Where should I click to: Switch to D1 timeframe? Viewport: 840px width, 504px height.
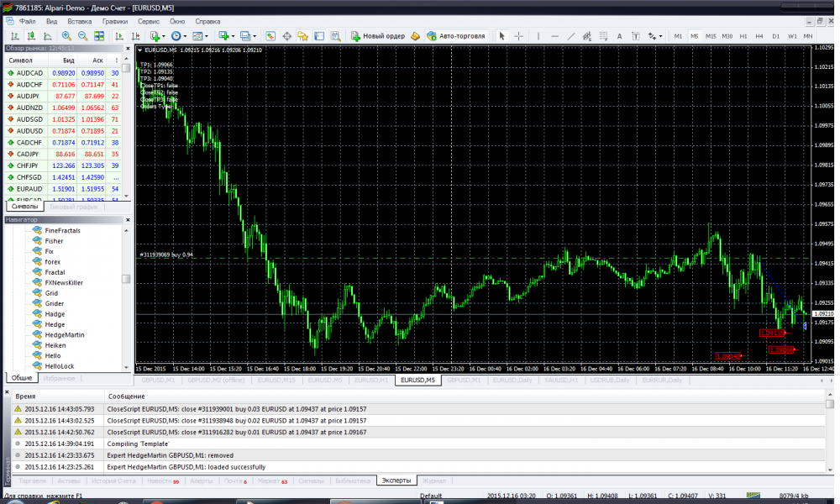775,36
